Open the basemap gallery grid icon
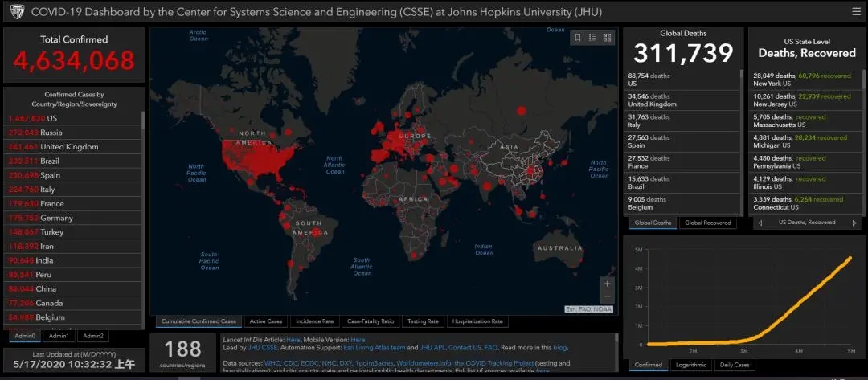 point(606,38)
